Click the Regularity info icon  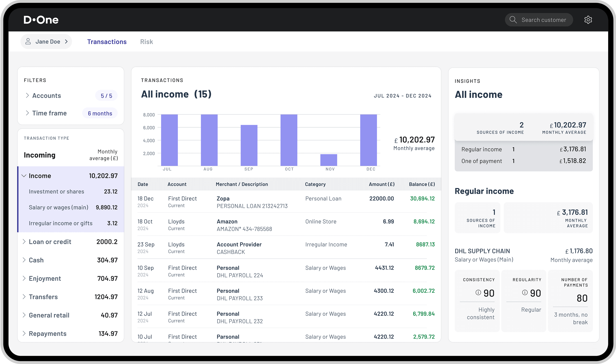(525, 292)
